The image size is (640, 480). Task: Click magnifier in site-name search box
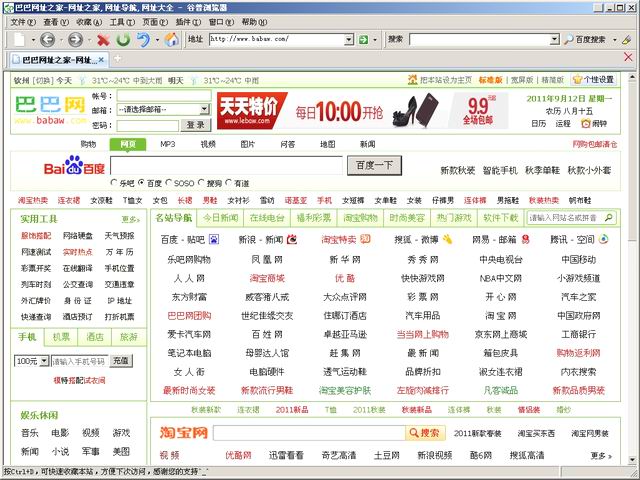(608, 218)
